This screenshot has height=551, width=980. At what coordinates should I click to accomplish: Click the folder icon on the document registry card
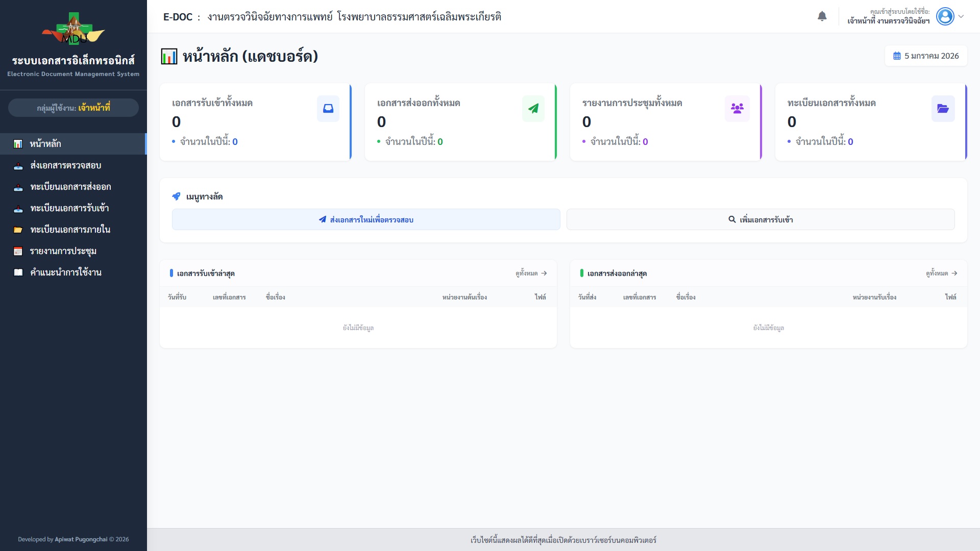[942, 109]
